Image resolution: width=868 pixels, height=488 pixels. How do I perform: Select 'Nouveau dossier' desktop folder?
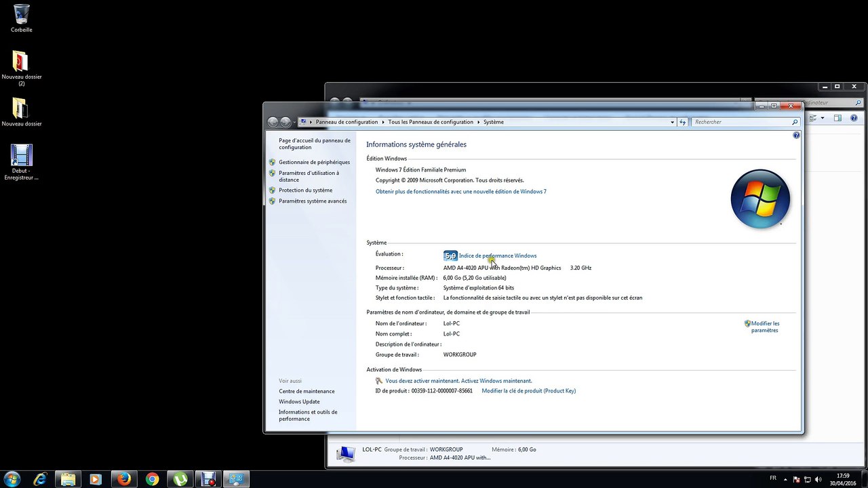pyautogui.click(x=22, y=113)
